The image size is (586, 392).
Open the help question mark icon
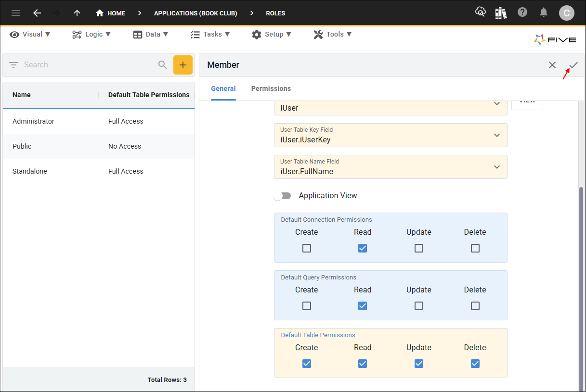click(x=522, y=13)
